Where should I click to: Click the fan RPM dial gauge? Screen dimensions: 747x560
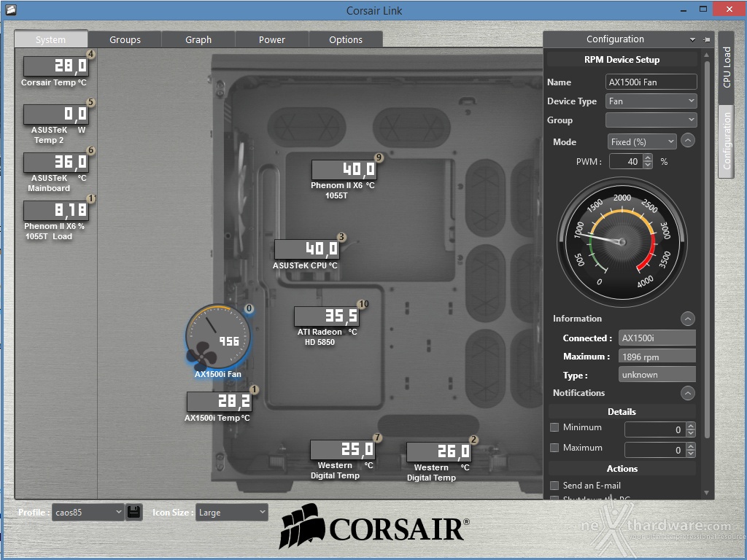click(622, 242)
